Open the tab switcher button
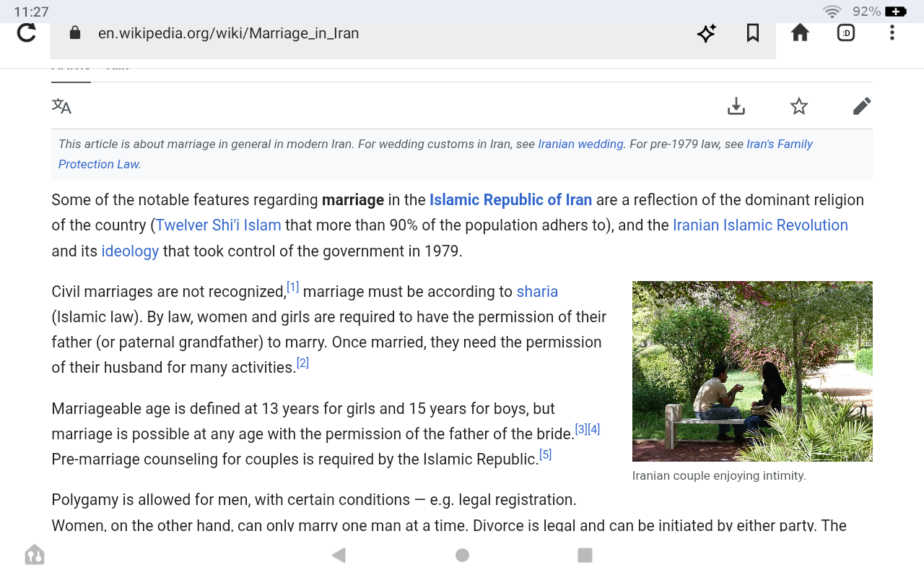The height and width of the screenshot is (578, 924). click(x=846, y=33)
